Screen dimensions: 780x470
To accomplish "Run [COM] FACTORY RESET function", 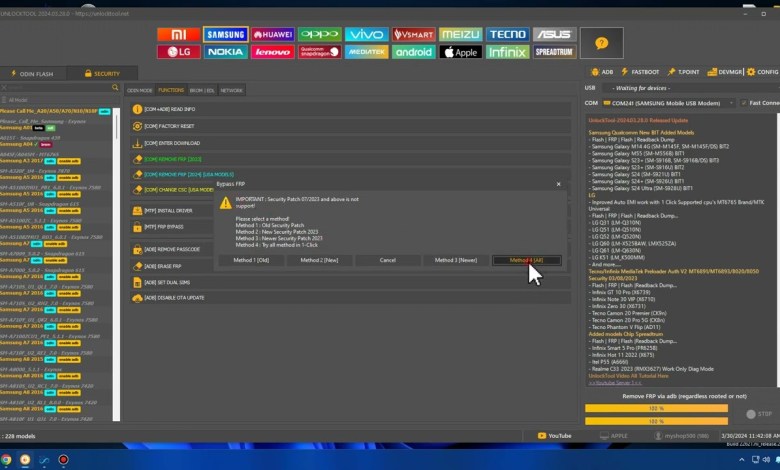I will pyautogui.click(x=350, y=126).
